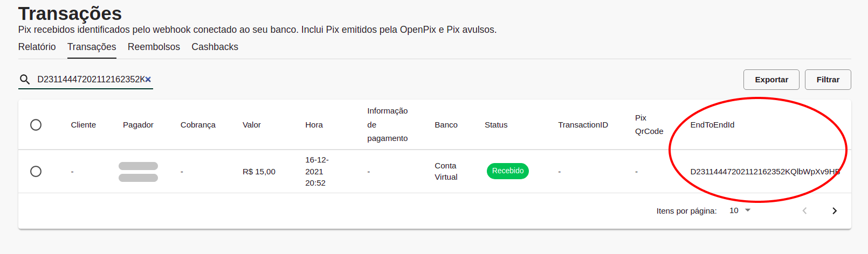This screenshot has height=254, width=868.
Task: Clear the search field with the X icon
Action: 148,80
